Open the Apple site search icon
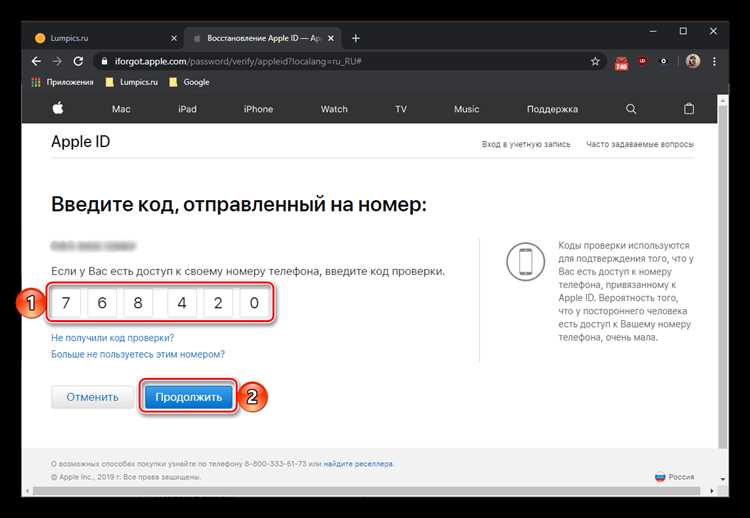Viewport: 750px width, 518px height. [631, 109]
